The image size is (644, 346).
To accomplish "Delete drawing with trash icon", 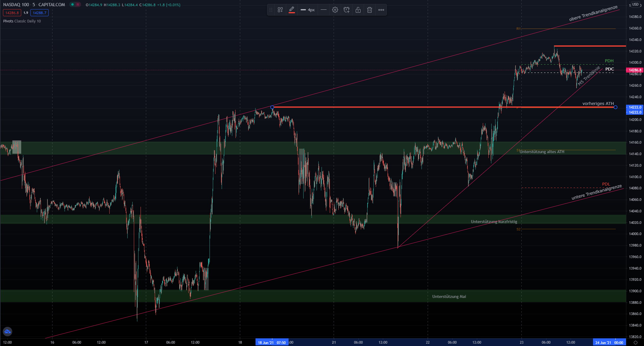I will (x=370, y=10).
